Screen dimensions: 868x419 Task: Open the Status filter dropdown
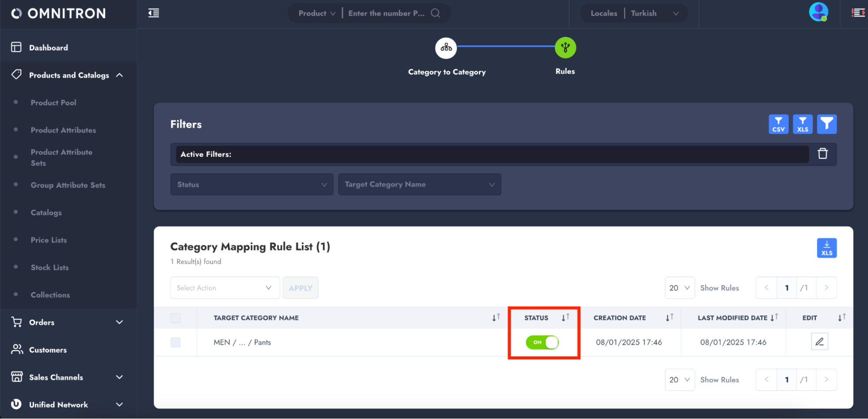251,185
